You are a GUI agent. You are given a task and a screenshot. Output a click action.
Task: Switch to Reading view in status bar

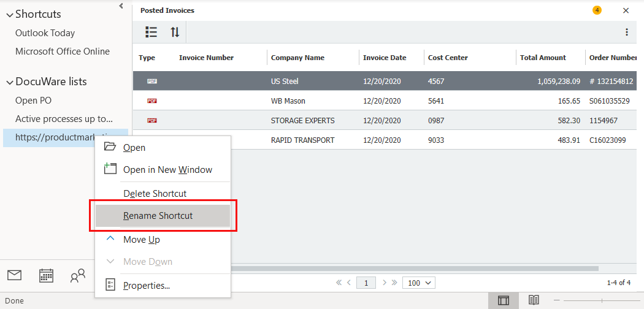(x=534, y=300)
